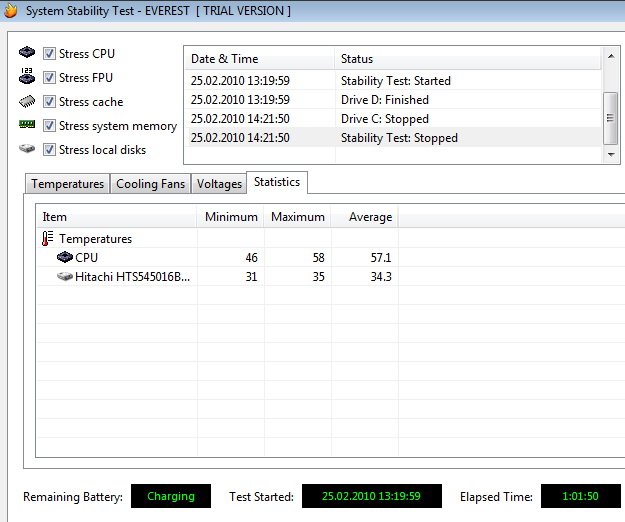Click the CPU chip icon beside Stress CPU
625x522 pixels.
[27, 53]
